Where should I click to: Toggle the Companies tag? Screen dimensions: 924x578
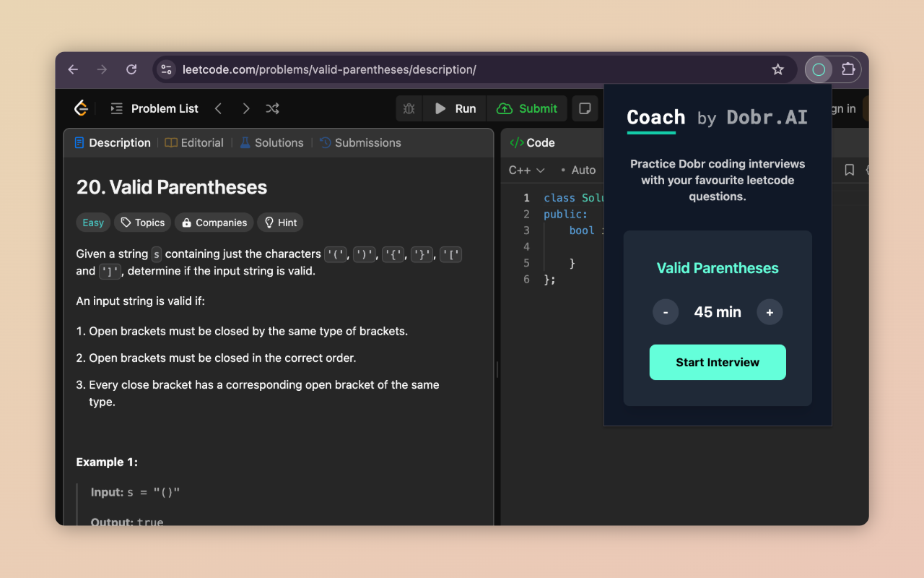pos(214,223)
